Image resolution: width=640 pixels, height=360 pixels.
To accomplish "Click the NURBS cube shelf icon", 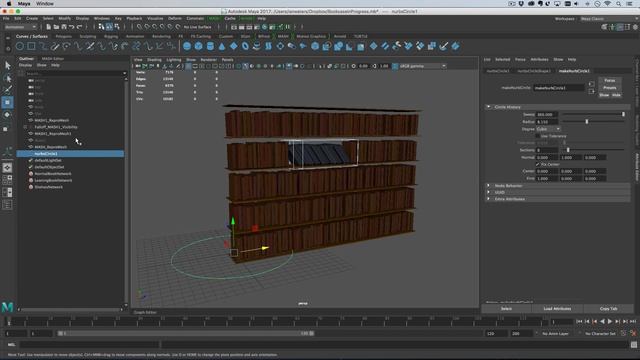I will click(x=198, y=46).
